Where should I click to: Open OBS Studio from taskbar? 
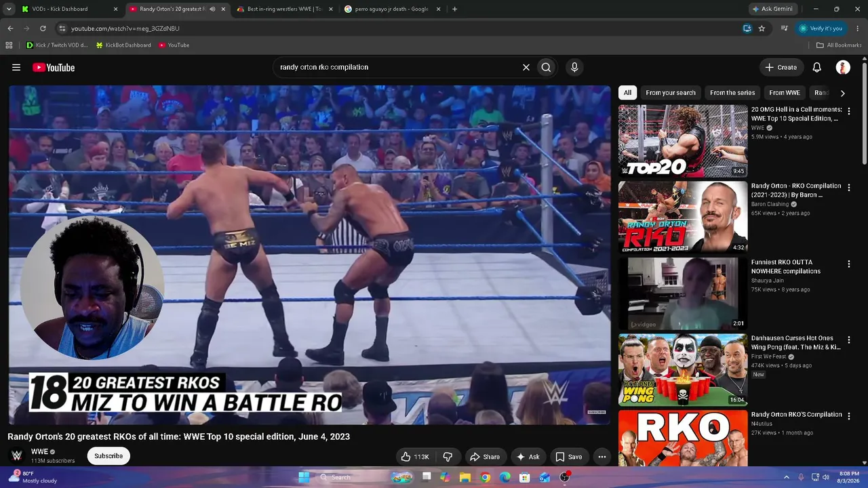click(565, 477)
